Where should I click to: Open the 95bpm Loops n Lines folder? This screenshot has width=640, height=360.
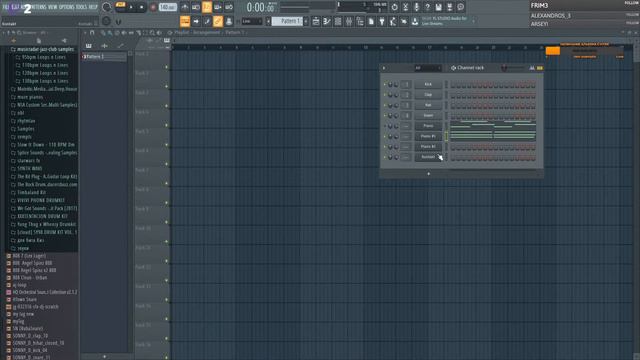click(43, 57)
